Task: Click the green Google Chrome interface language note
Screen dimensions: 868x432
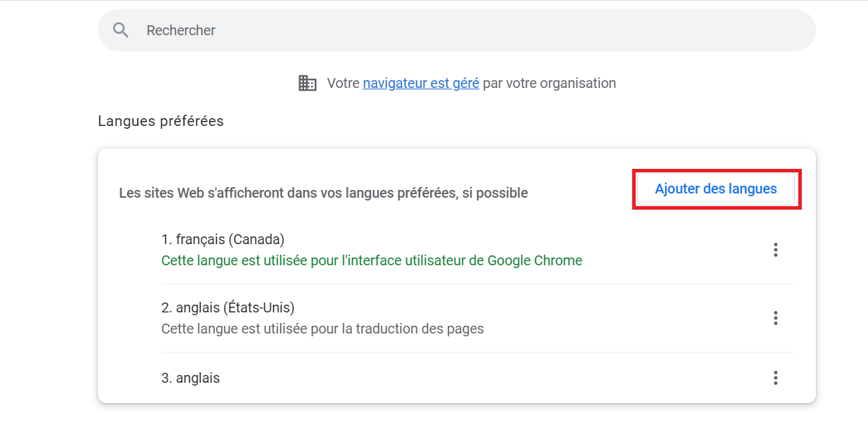Action: pos(372,260)
